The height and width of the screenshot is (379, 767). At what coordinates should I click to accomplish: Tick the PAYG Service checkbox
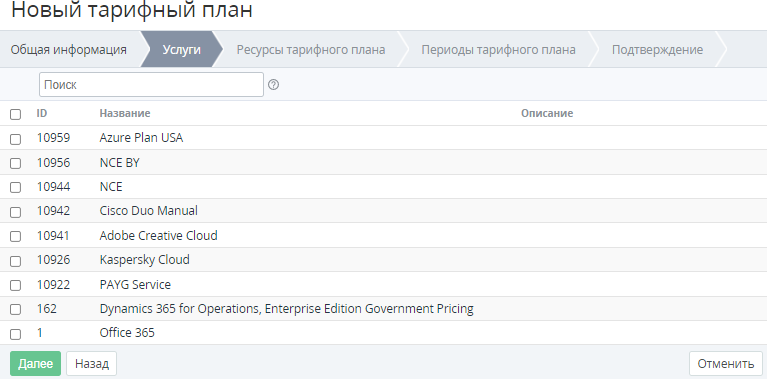(16, 286)
